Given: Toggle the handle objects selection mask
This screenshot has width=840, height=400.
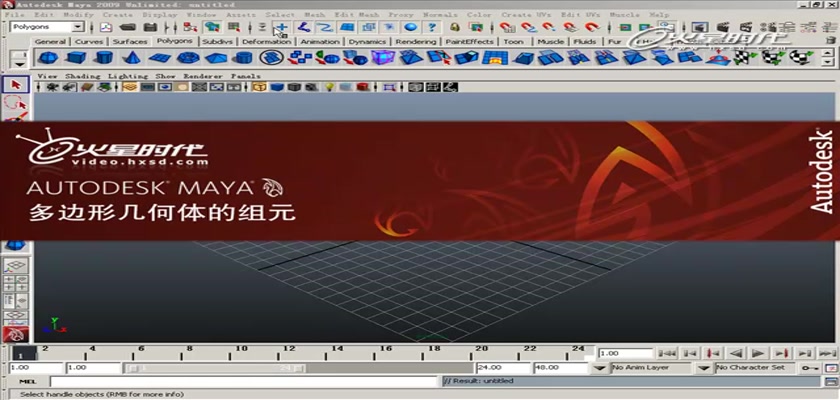Looking at the screenshot, I should (281, 27).
